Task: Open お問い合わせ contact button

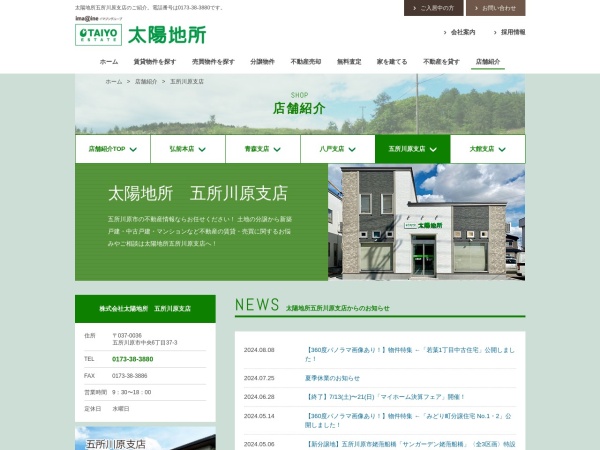Action: 496,8
